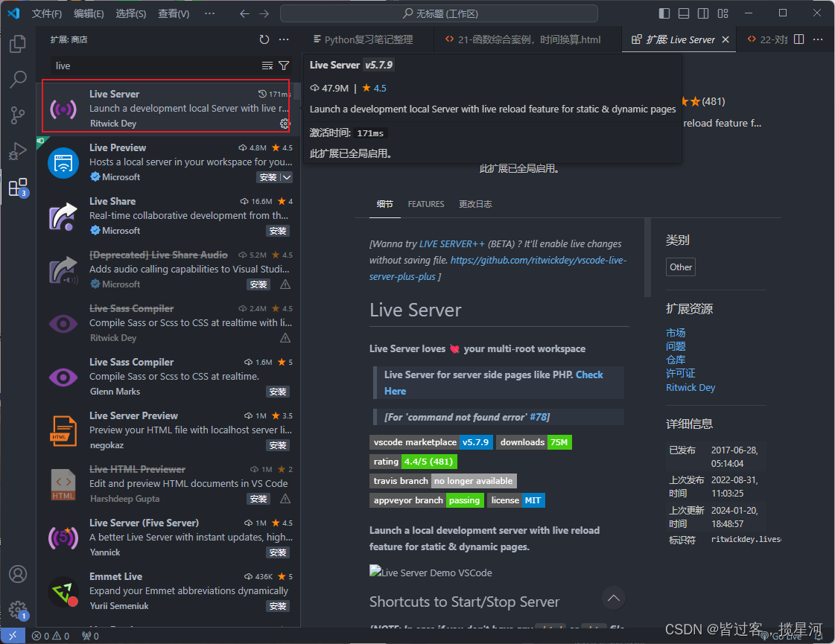This screenshot has width=835, height=644.
Task: Open the LIVE SERVER++ link
Action: 451,243
